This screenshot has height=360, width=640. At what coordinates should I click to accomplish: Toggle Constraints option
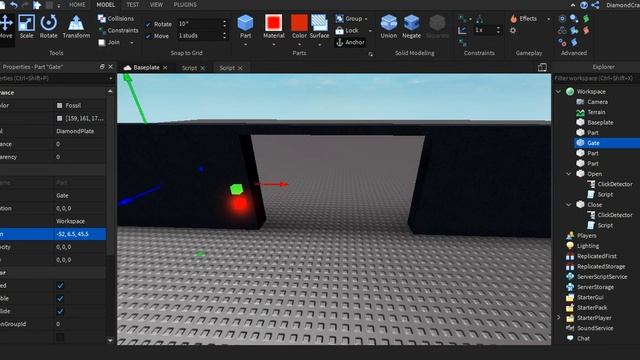click(118, 31)
